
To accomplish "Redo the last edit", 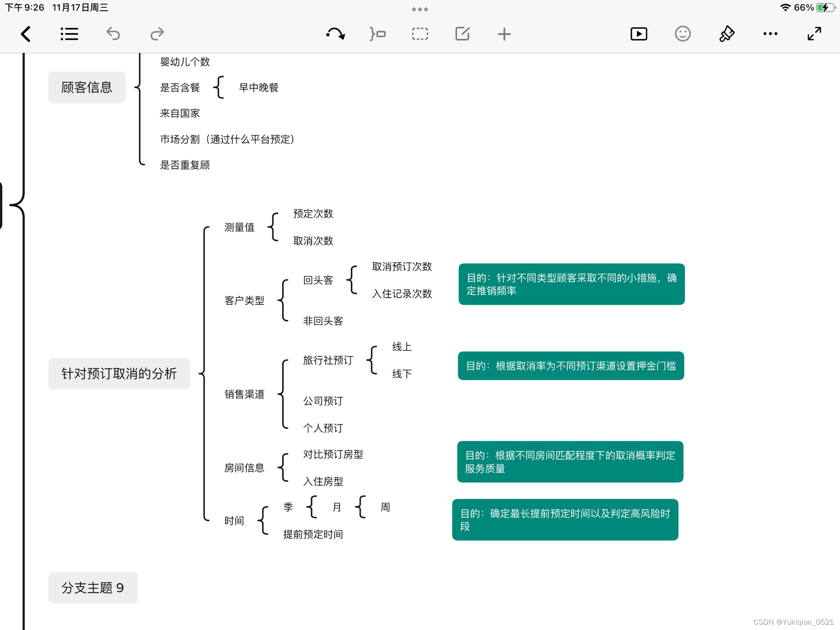I will coord(157,34).
